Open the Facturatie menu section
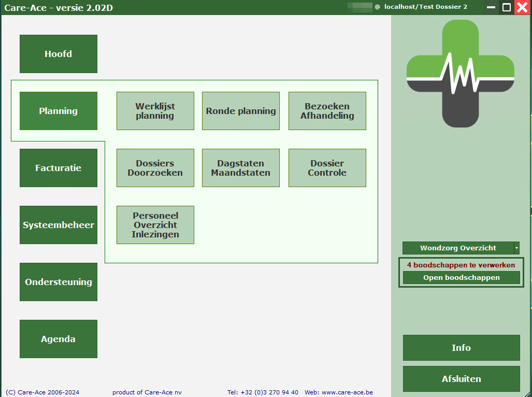The image size is (532, 397). click(59, 168)
